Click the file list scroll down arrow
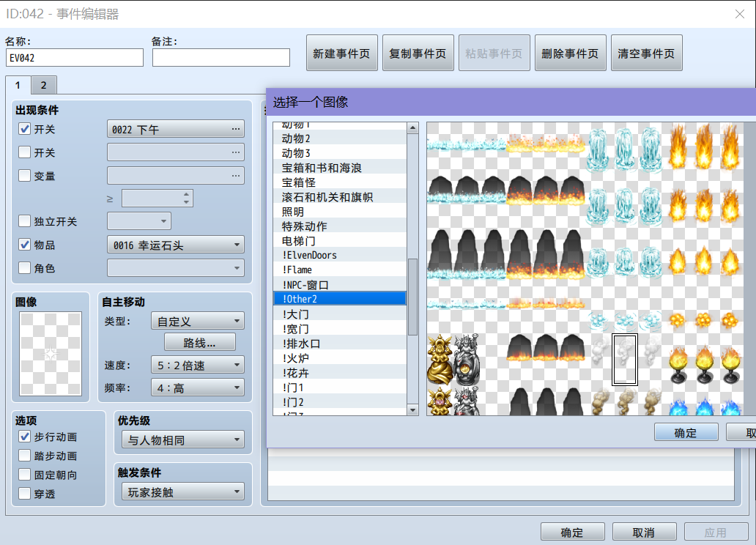The height and width of the screenshot is (545, 756). click(412, 410)
